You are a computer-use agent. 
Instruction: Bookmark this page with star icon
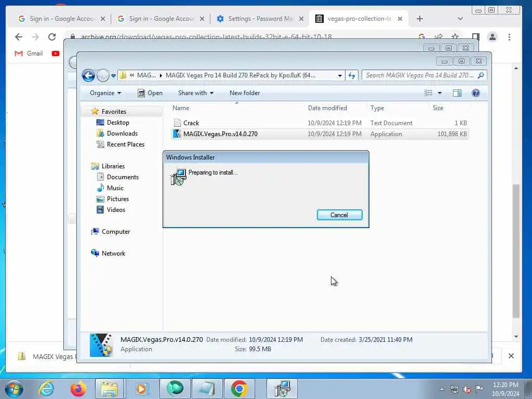[x=455, y=37]
